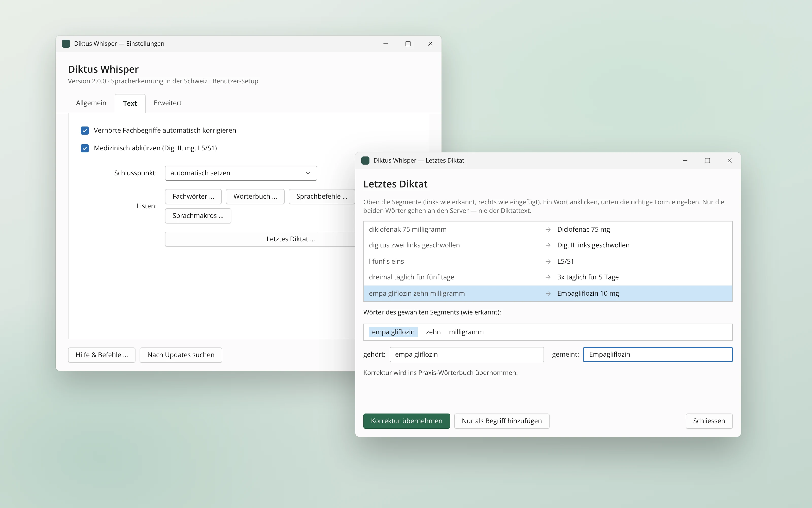Close the Einstellungen window
The image size is (812, 508).
tap(430, 44)
